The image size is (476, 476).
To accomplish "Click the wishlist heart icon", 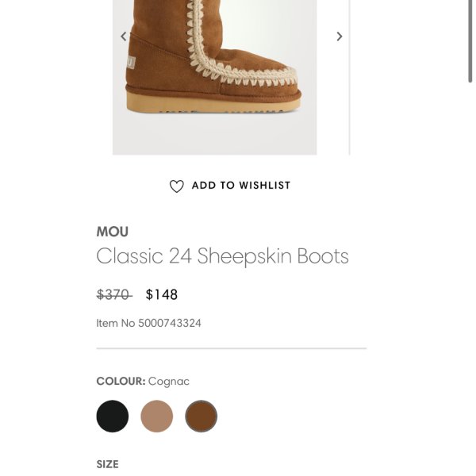I will click(177, 186).
